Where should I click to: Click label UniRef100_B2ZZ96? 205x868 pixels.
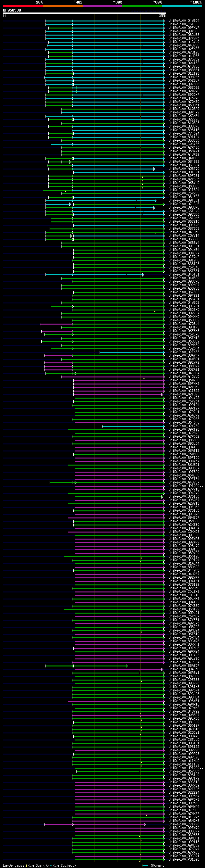[184, 120]
